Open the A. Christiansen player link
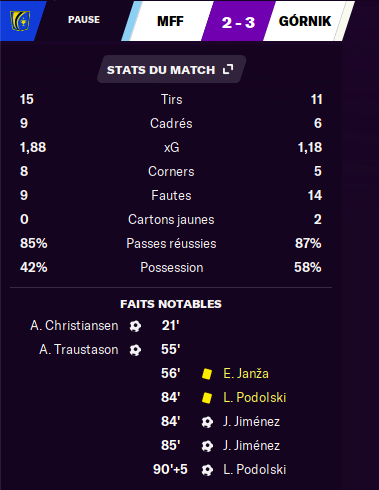379x490 pixels. pyautogui.click(x=74, y=326)
